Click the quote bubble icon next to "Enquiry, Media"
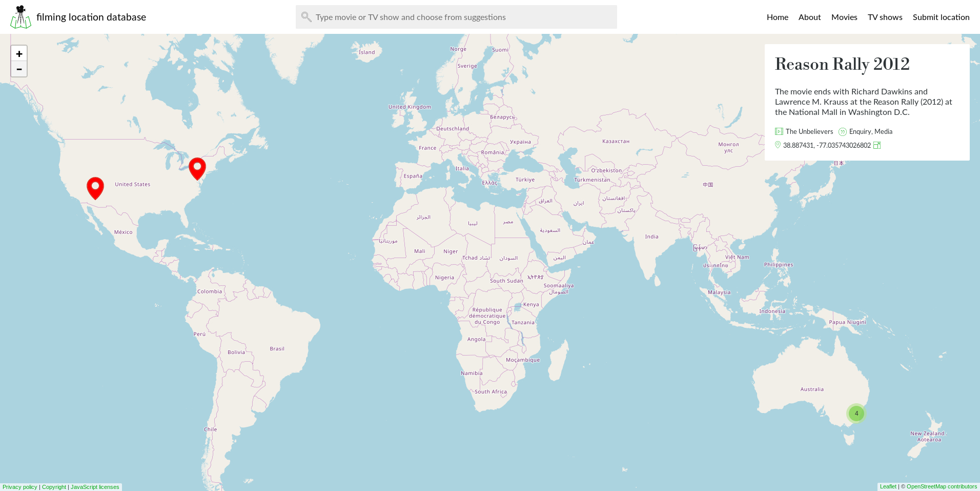 tap(842, 131)
